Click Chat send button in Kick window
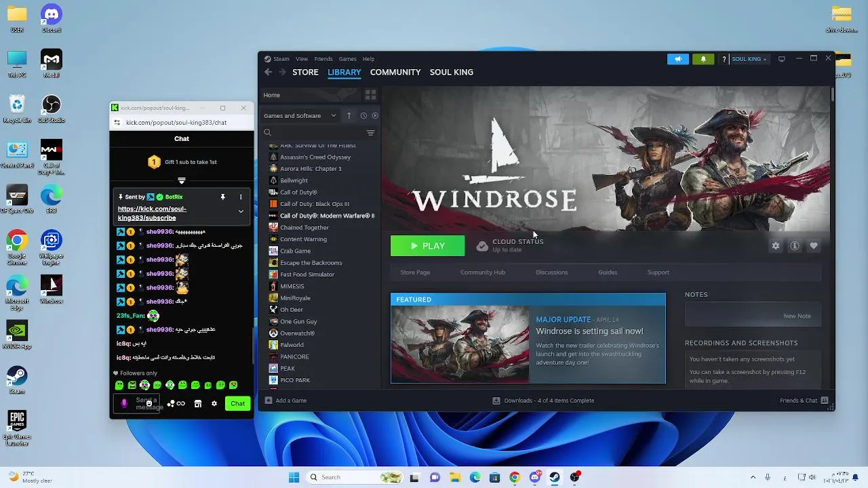 [237, 403]
